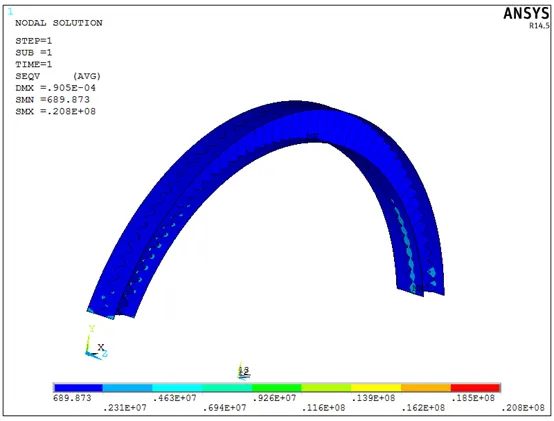Click the cyan legend swatch
The image size is (554, 421).
(177, 388)
